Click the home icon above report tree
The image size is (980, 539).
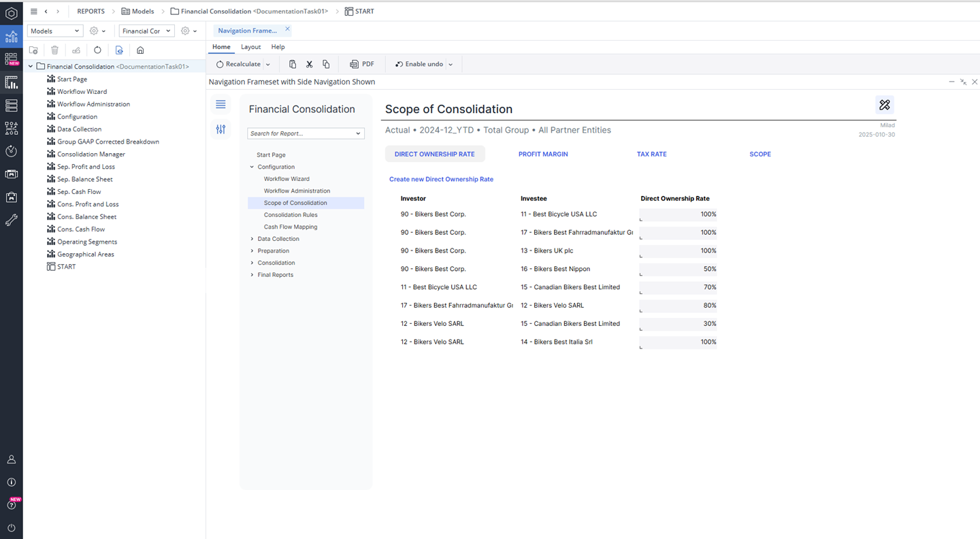pyautogui.click(x=140, y=50)
